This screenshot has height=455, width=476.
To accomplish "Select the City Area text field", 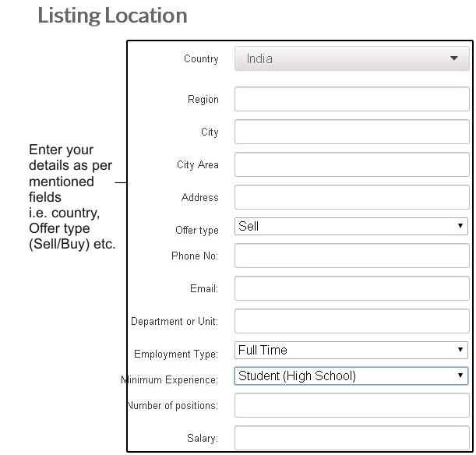I will point(351,164).
